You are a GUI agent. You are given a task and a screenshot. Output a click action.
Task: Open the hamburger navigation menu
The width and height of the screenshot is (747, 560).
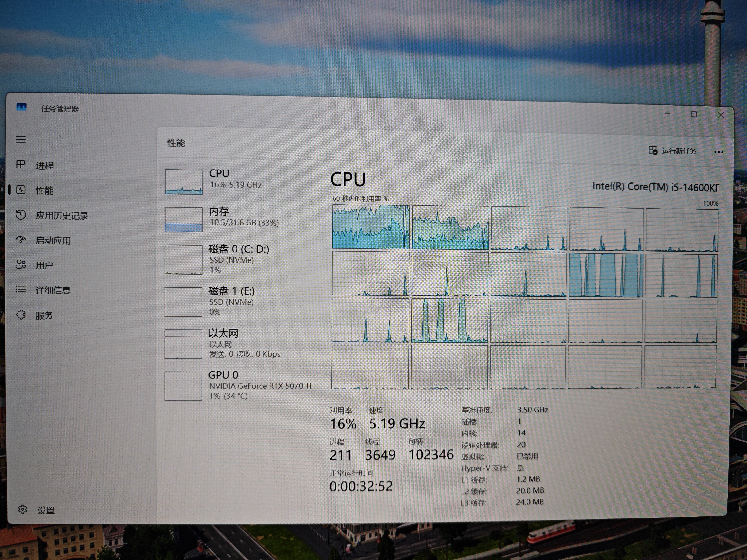coord(21,139)
